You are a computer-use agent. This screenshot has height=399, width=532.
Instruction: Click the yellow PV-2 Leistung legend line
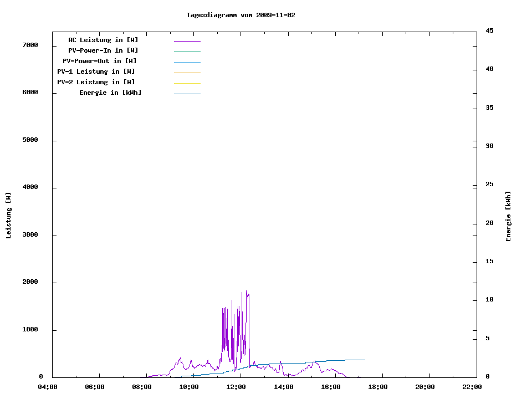tap(187, 83)
